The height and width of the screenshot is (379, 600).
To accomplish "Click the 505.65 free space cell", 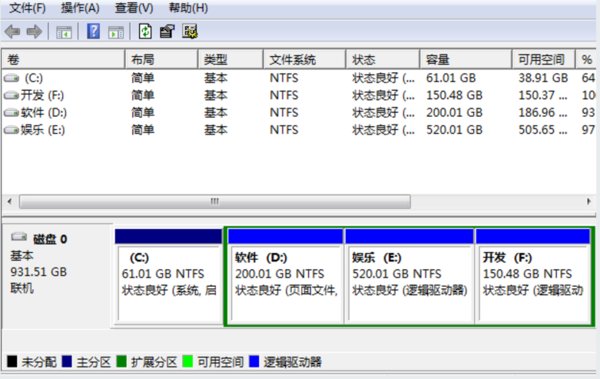I will 543,130.
